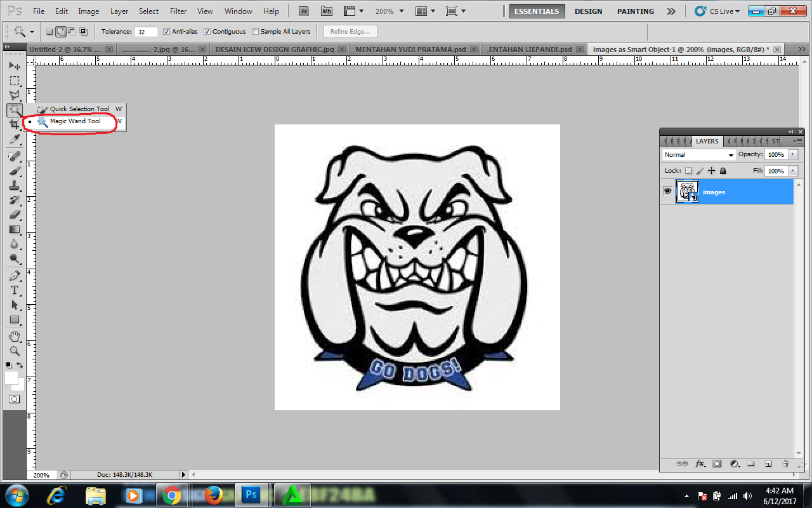Toggle lock transparent pixels
Image resolution: width=812 pixels, height=508 pixels.
[x=688, y=171]
